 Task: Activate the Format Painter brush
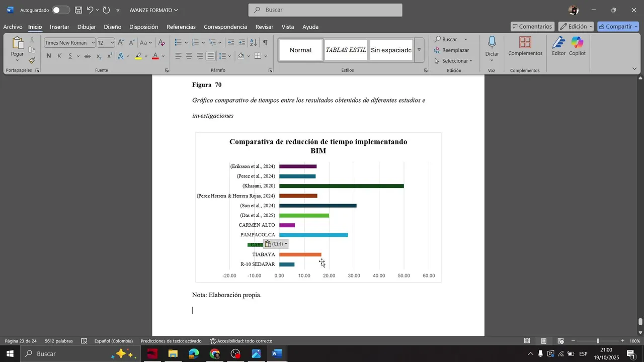pos(32,61)
